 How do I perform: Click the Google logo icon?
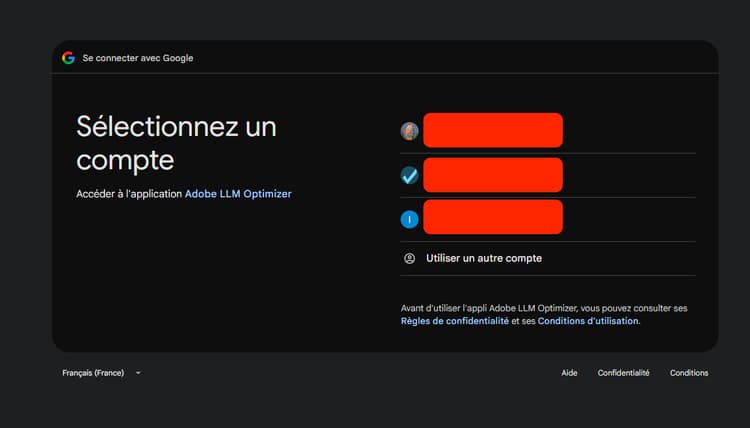click(68, 58)
